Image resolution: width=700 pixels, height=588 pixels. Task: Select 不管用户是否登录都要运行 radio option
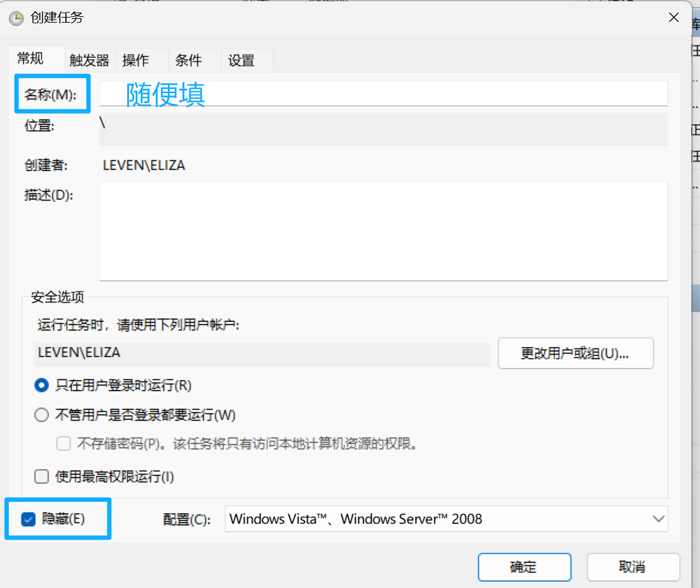click(x=42, y=415)
